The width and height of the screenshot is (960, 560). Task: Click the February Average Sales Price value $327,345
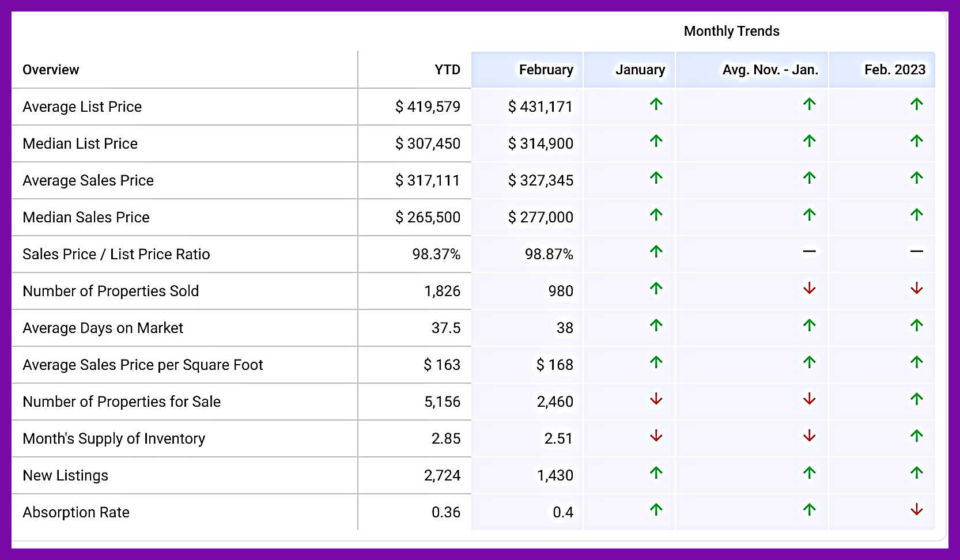tap(540, 180)
